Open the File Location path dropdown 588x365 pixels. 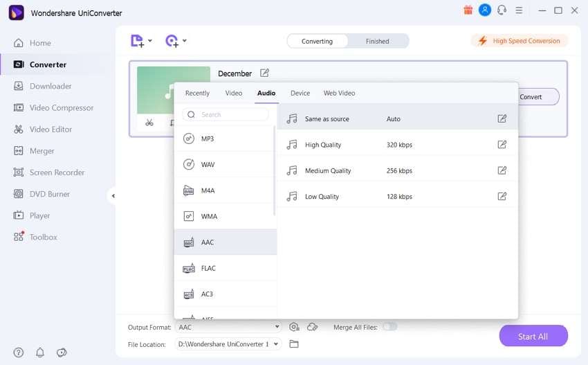(228, 344)
